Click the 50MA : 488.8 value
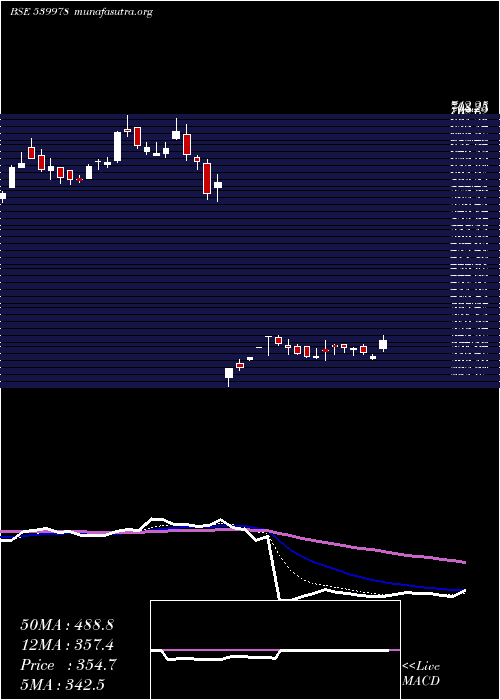Screen dimensions: 500x700 (67, 625)
